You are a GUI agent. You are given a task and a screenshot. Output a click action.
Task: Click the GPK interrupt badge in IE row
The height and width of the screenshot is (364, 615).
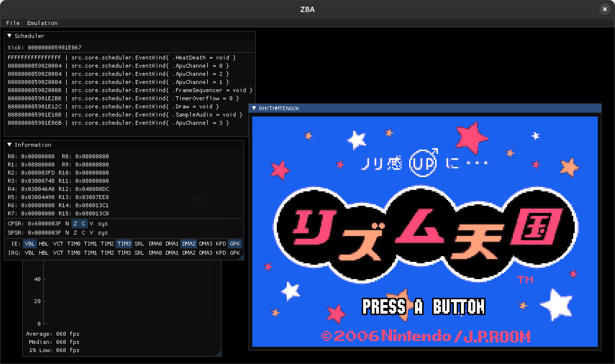tap(235, 244)
